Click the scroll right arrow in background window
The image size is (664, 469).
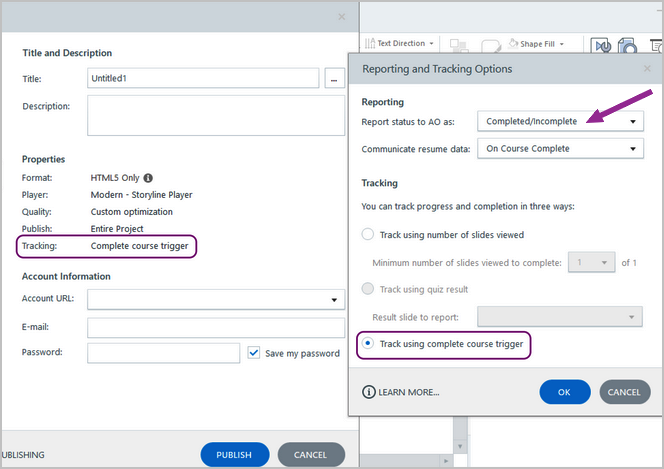(445, 461)
